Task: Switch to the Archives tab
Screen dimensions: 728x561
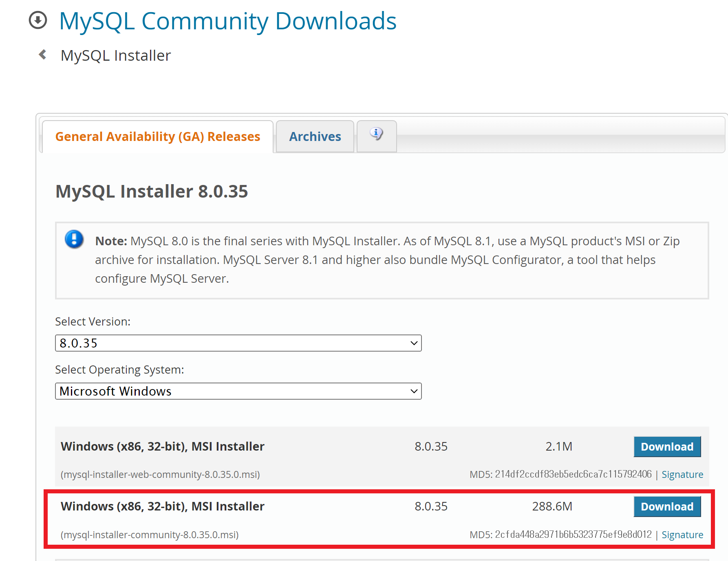Action: tap(315, 136)
